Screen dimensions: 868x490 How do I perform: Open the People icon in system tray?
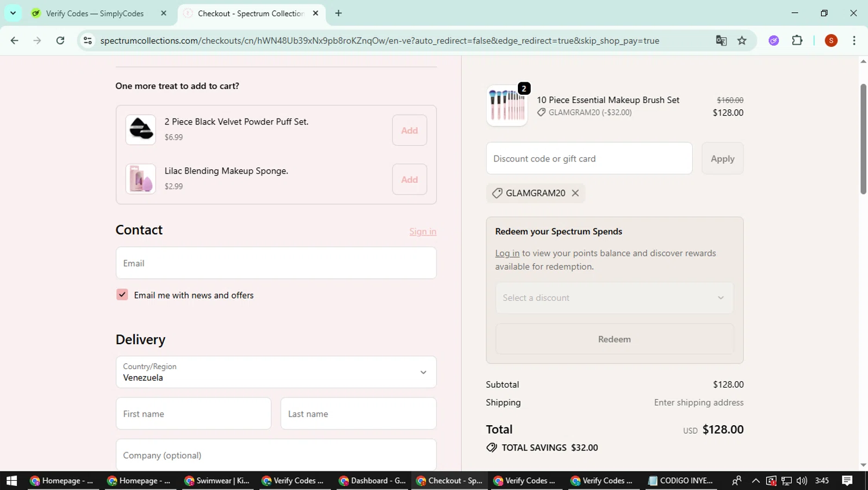pyautogui.click(x=737, y=481)
